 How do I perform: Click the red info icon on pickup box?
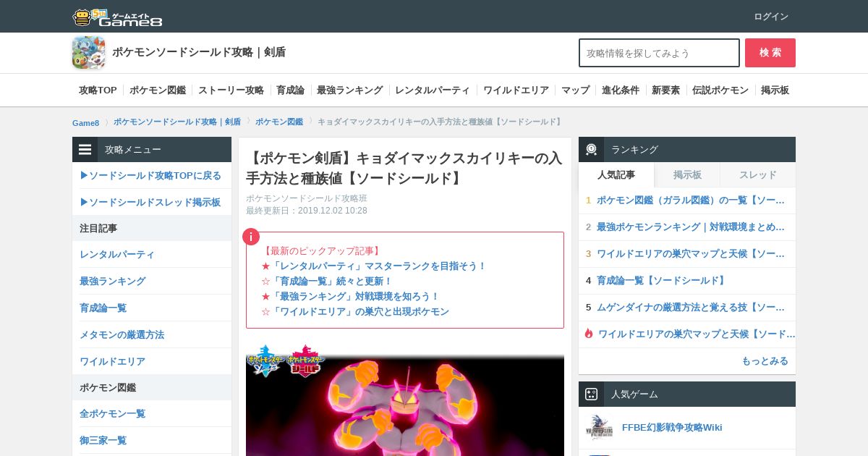pos(250,237)
